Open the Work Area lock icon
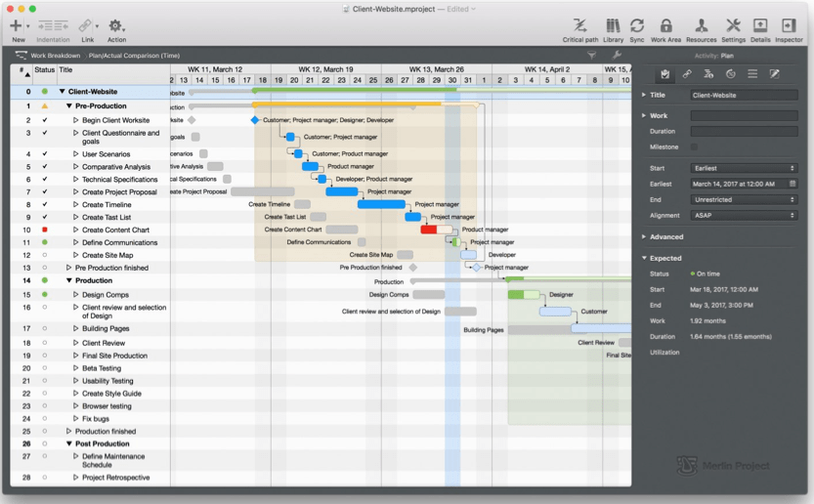Image resolution: width=814 pixels, height=504 pixels. coord(666,25)
